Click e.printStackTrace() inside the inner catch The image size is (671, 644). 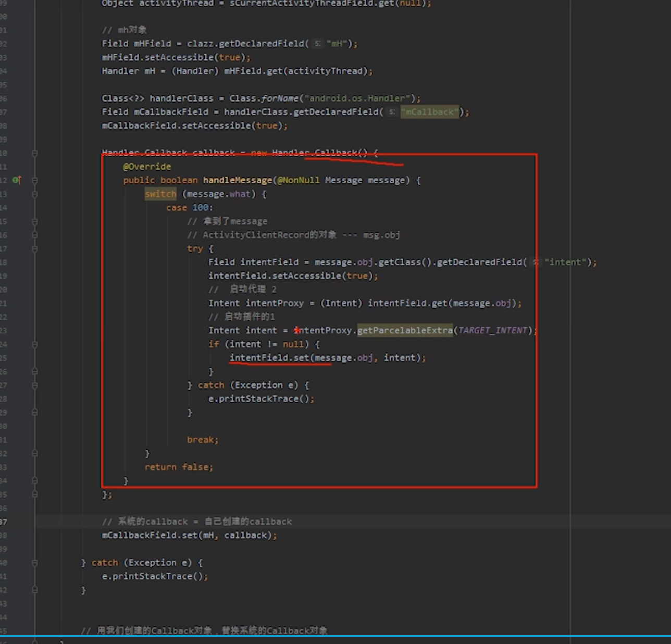tap(261, 399)
